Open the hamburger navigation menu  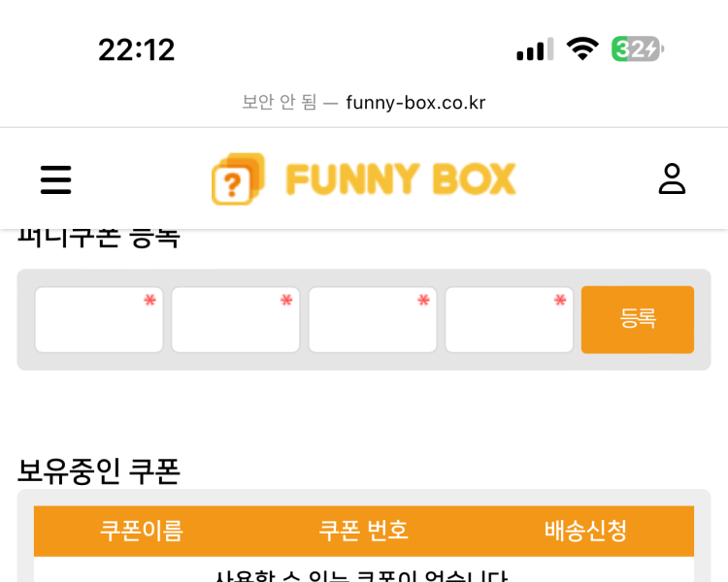click(x=55, y=179)
